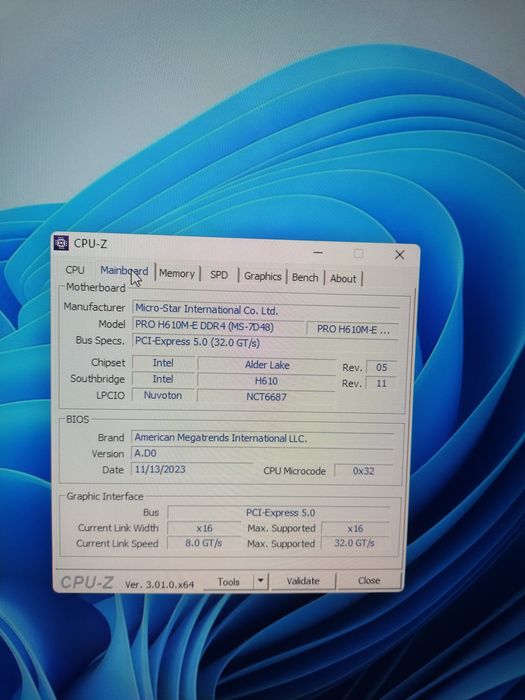
Task: Go to the SPD tab
Action: click(x=219, y=275)
